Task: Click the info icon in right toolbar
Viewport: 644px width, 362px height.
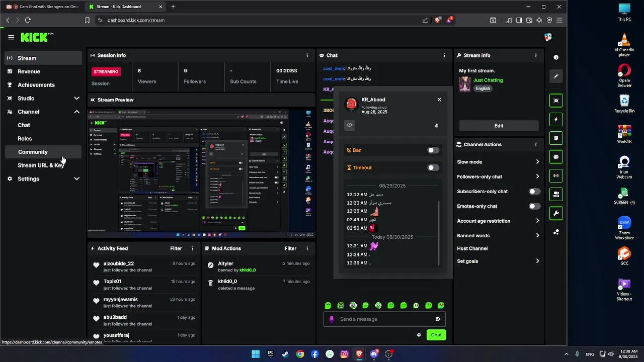Action: click(x=556, y=57)
